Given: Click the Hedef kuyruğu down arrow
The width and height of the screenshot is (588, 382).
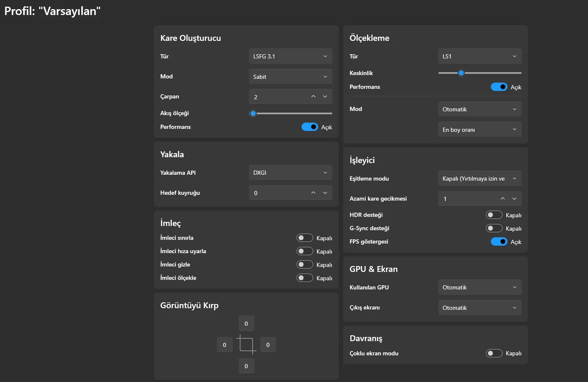Looking at the screenshot, I should click(325, 193).
